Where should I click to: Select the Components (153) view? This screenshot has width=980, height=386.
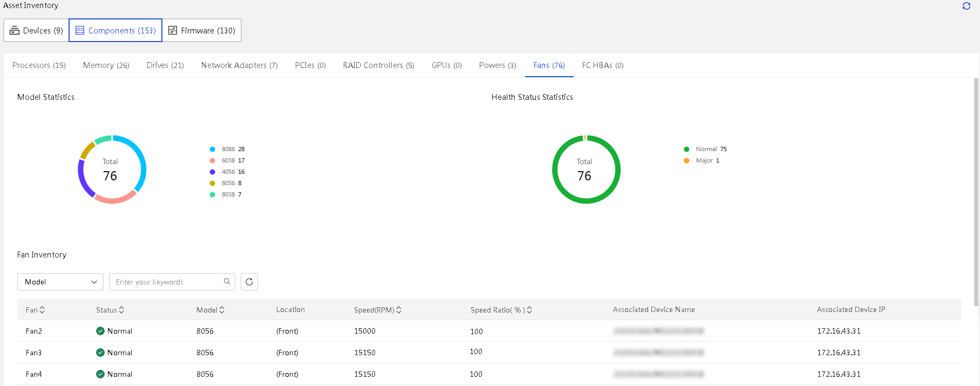tap(115, 30)
